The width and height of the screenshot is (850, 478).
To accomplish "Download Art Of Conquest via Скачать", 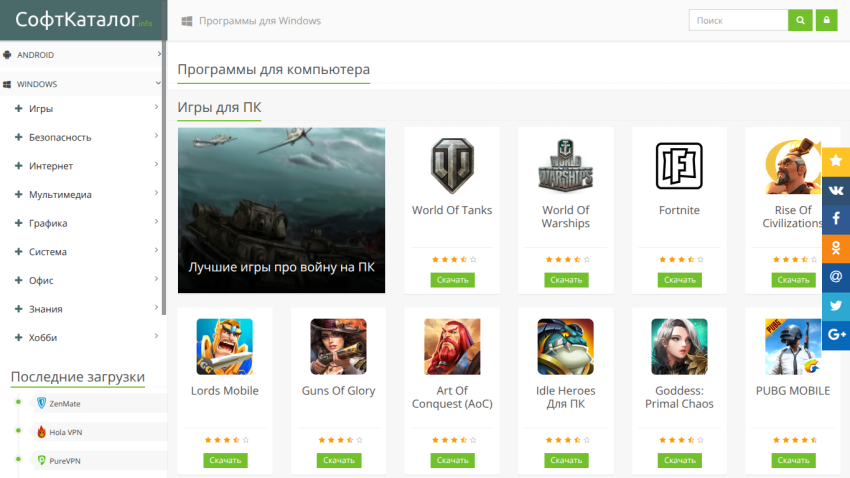I will [x=453, y=460].
